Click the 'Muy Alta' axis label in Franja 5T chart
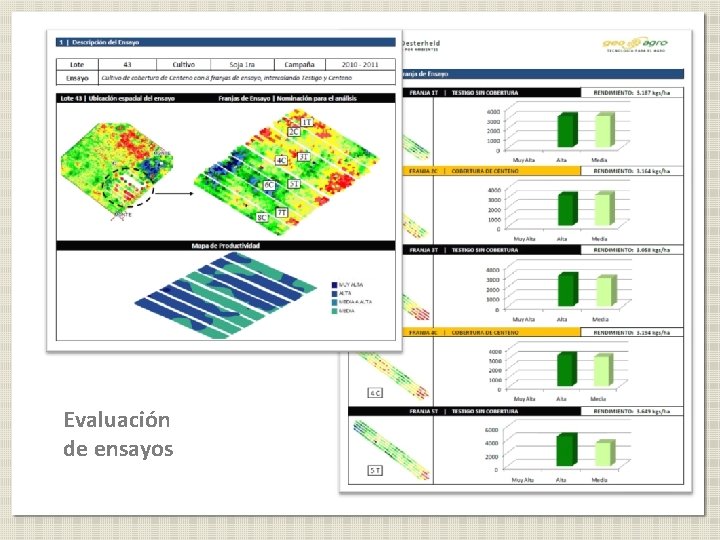This screenshot has width=720, height=540. click(523, 480)
